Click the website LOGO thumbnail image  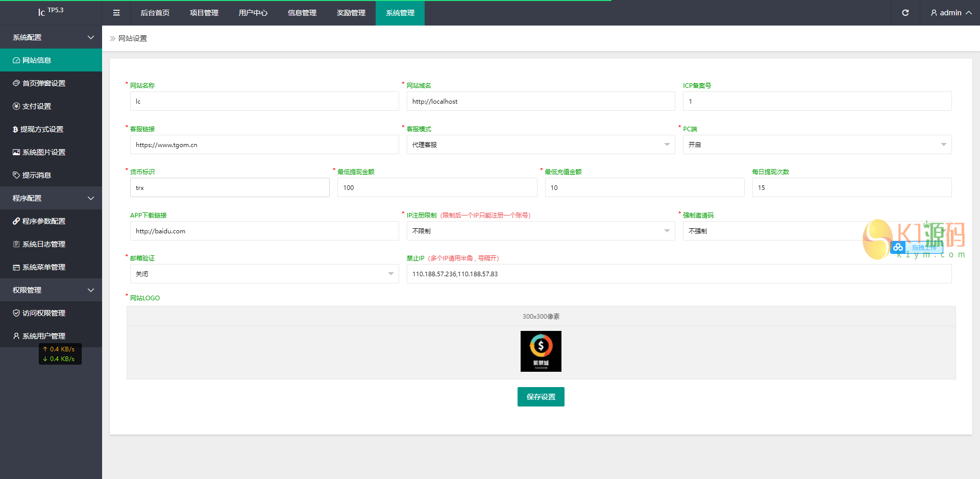coord(541,351)
